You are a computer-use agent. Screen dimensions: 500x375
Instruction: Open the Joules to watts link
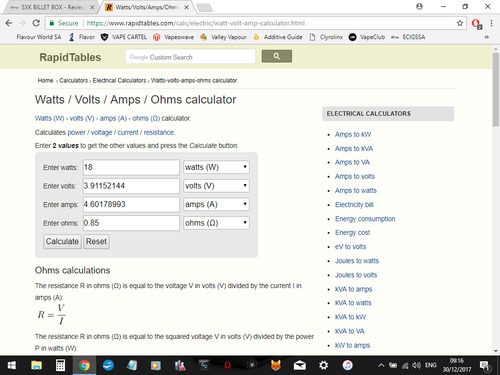(x=357, y=261)
